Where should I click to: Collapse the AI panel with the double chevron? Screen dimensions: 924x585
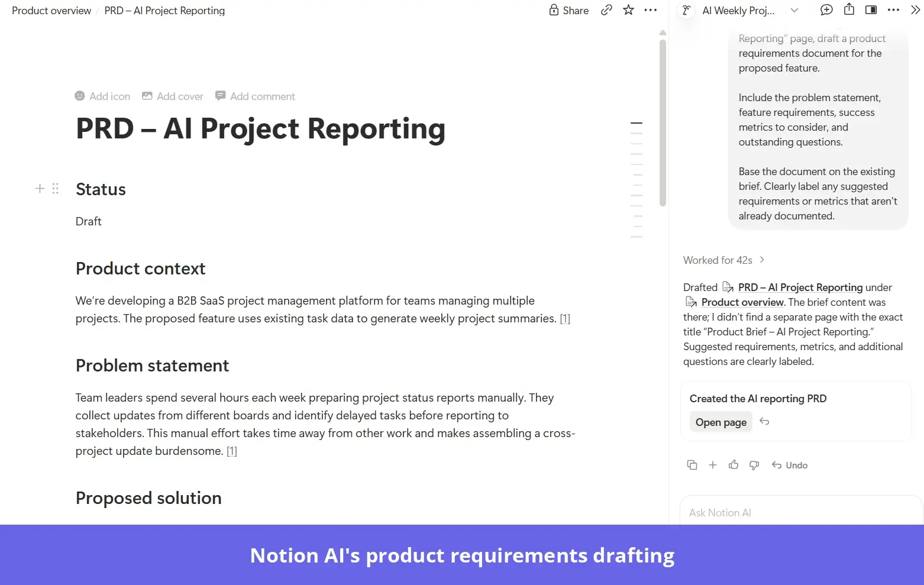click(915, 10)
